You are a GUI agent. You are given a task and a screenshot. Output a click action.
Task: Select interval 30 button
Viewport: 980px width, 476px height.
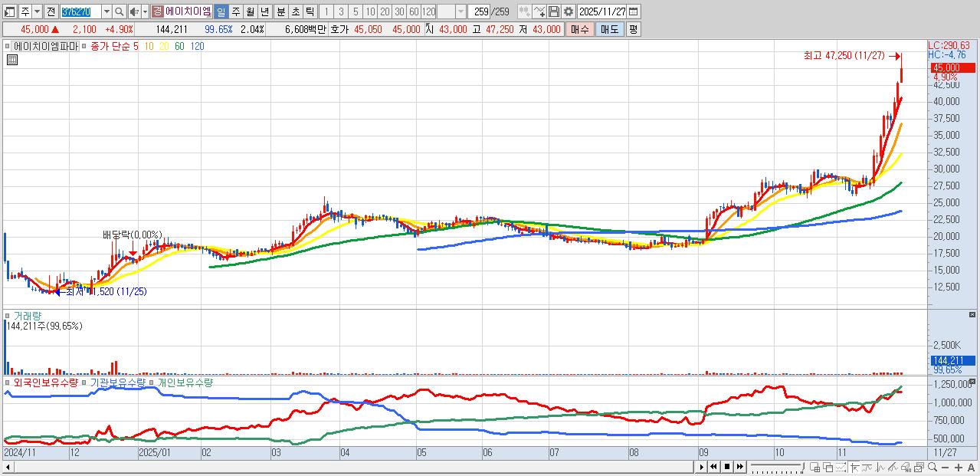pyautogui.click(x=399, y=11)
